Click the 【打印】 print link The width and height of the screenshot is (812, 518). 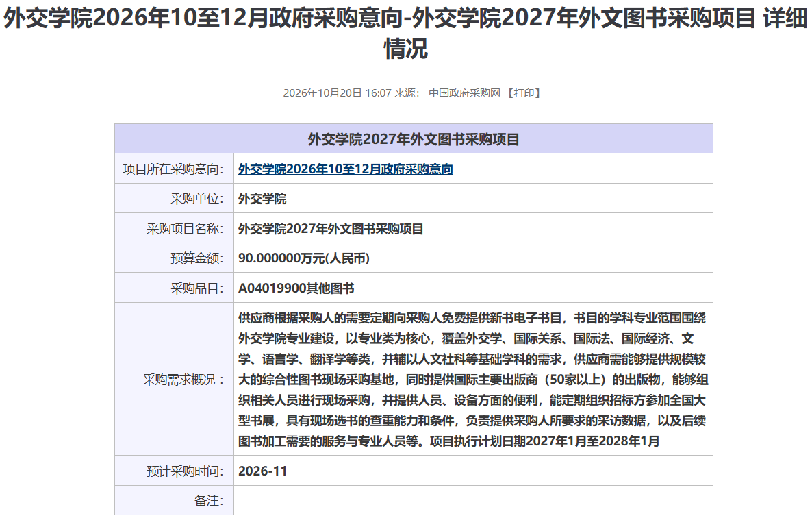524,93
